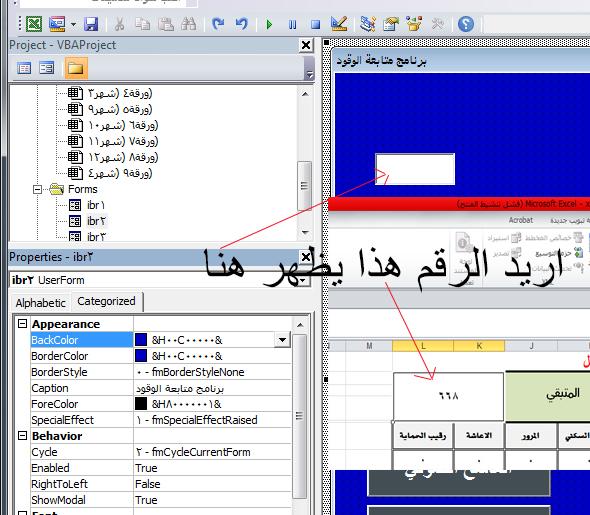Image resolution: width=590 pixels, height=515 pixels.
Task: Run the macro with green play icon
Action: tap(269, 25)
